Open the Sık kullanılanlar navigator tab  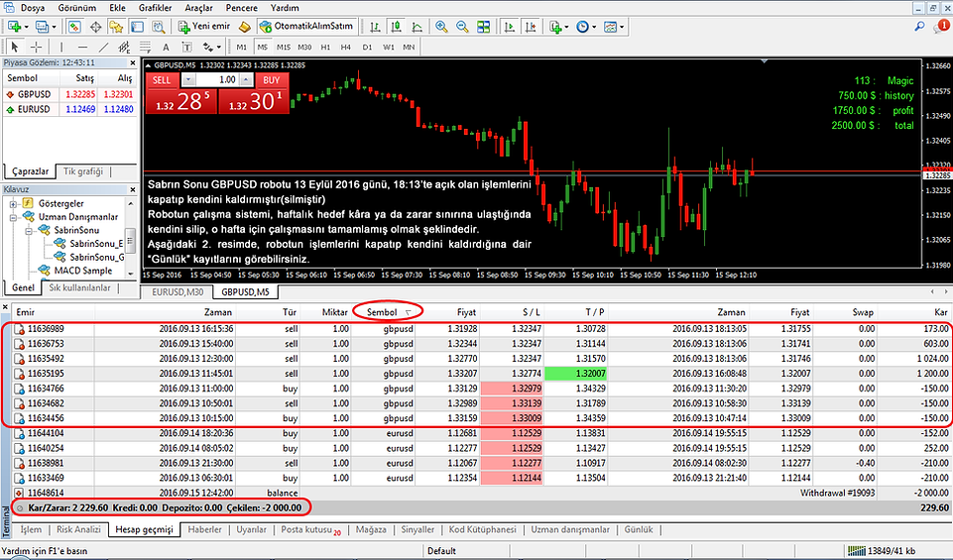click(x=79, y=287)
